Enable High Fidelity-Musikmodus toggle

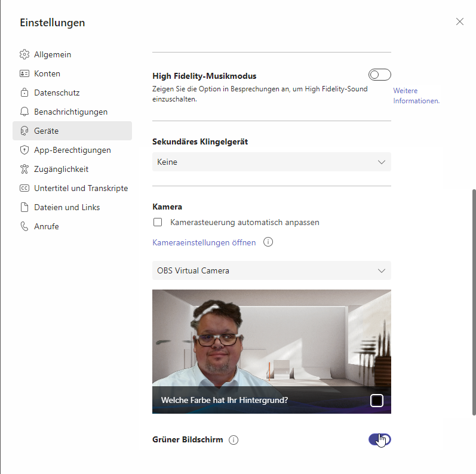tap(379, 75)
